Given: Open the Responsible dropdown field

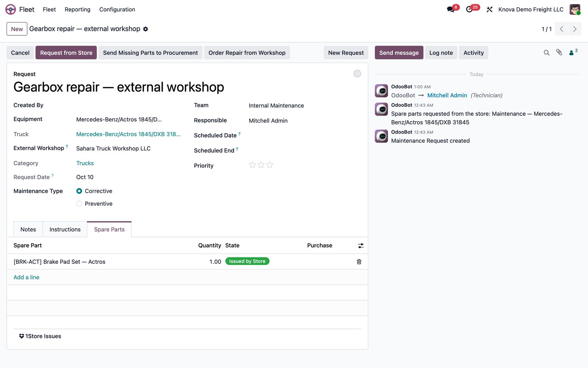Looking at the screenshot, I should coord(305,121).
